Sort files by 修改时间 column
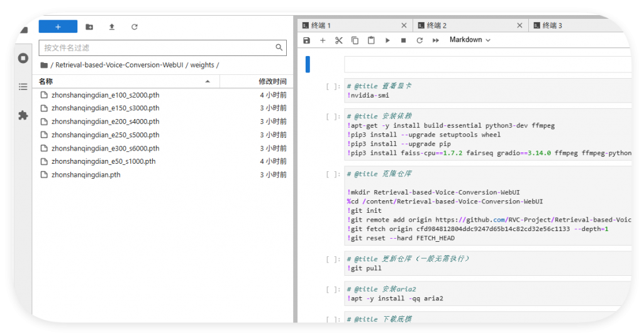This screenshot has height=335, width=644. tap(272, 81)
